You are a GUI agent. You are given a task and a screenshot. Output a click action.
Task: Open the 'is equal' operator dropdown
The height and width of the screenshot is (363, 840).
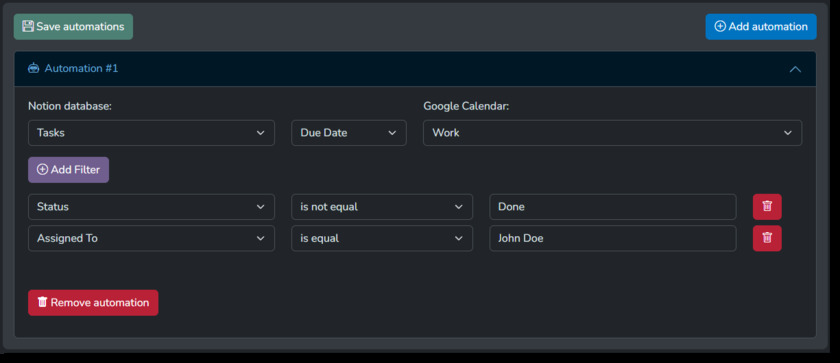tap(382, 238)
